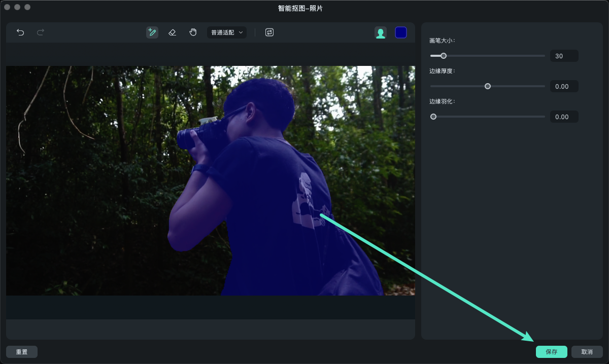Open the 普通适配 zoom dropdown

click(223, 32)
